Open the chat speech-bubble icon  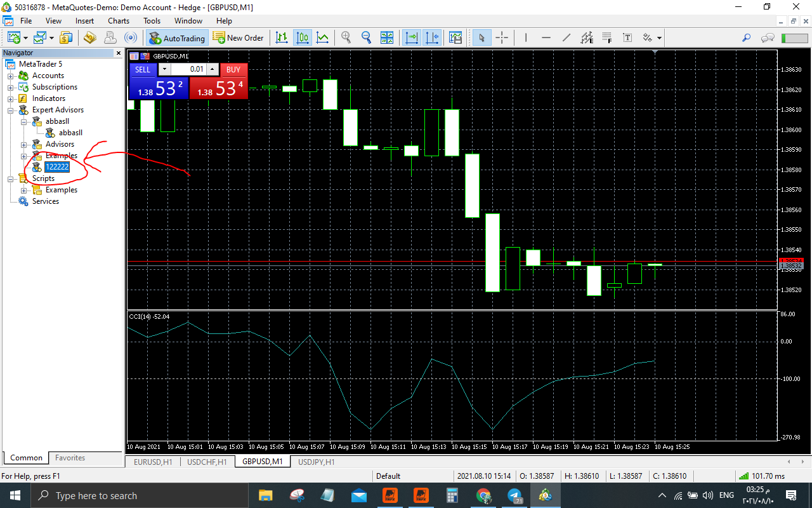tap(768, 38)
